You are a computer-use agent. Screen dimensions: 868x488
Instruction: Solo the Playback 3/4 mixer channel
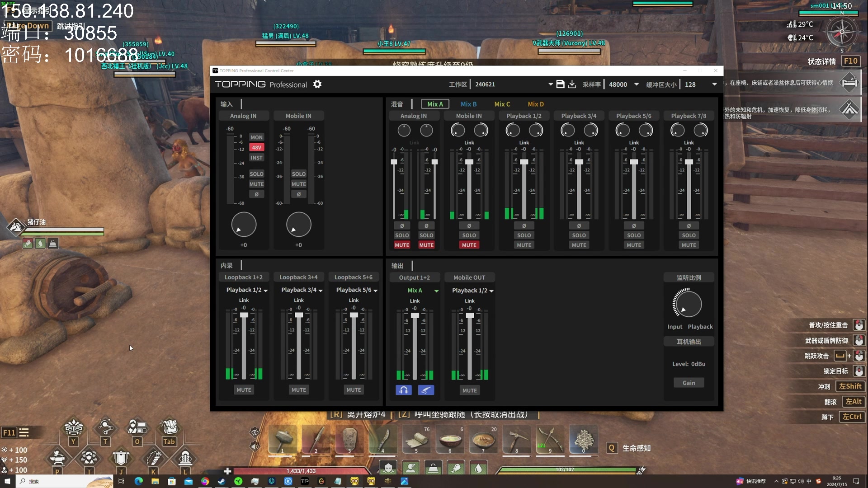coord(579,235)
